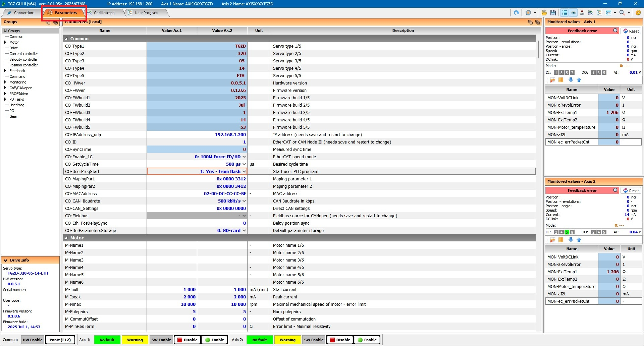
Task: Click the Axis 1 Disable button
Action: [187, 340]
